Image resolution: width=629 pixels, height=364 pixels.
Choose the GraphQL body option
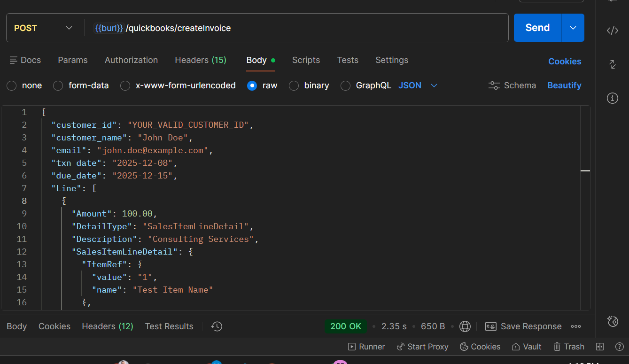(x=346, y=85)
